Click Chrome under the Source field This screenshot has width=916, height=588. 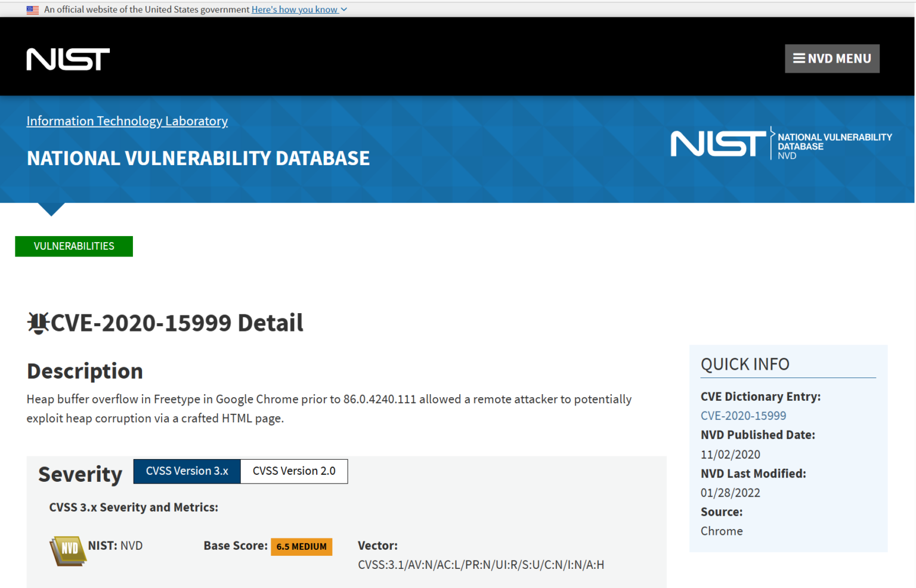pyautogui.click(x=722, y=531)
